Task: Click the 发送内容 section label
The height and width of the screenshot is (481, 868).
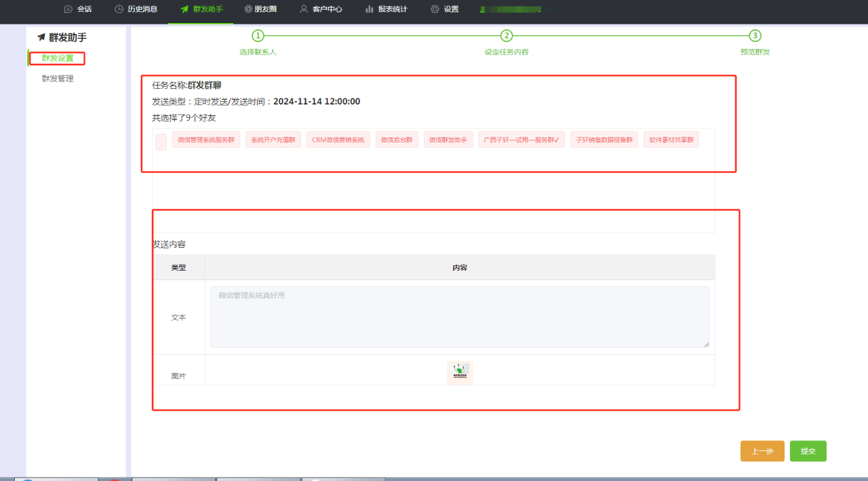Action: click(169, 244)
